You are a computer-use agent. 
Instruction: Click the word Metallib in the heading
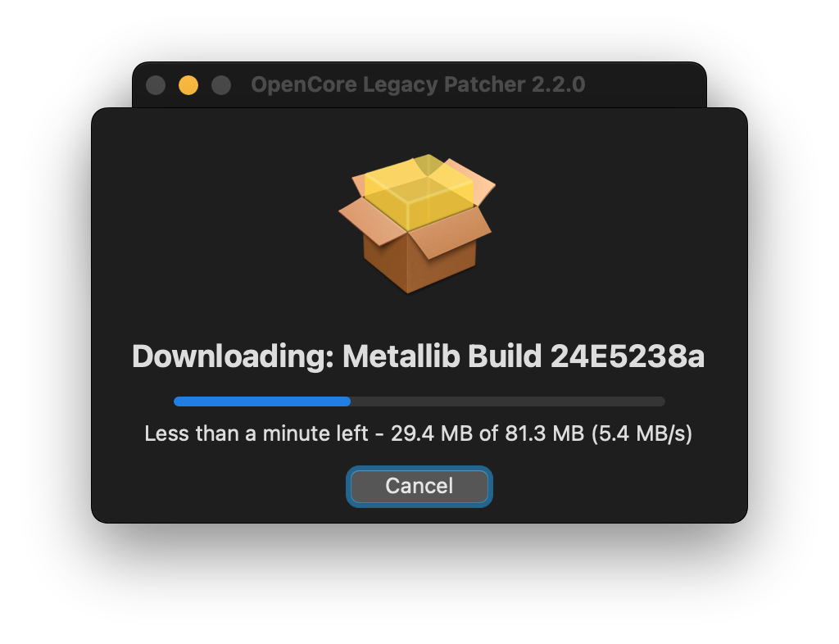coord(401,356)
